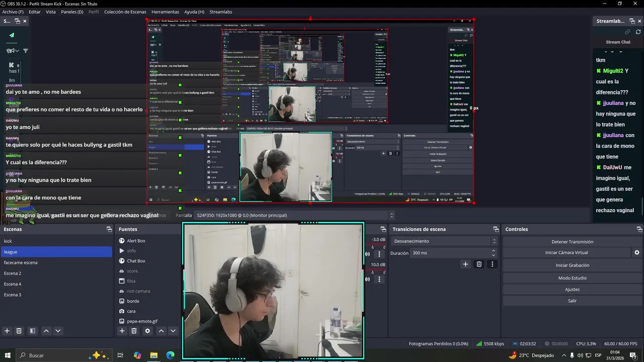
Task: Click the paper plane icon in left dock
Action: (12, 35)
